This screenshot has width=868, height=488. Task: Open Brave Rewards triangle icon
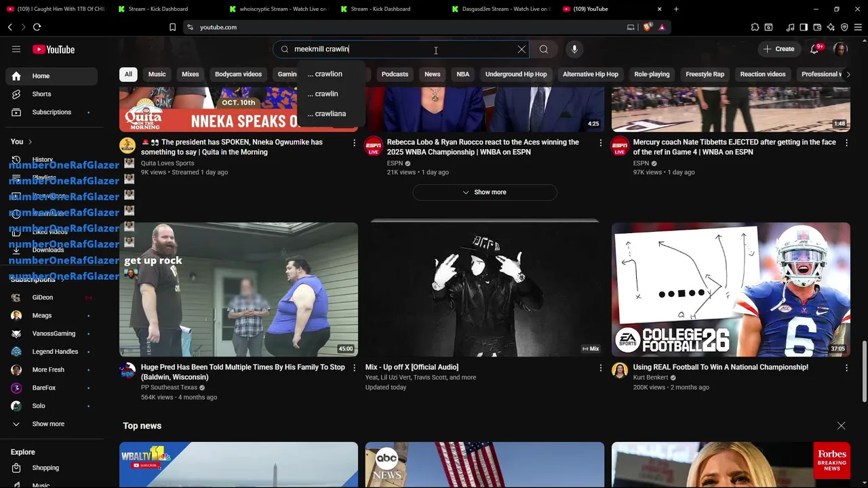(662, 27)
